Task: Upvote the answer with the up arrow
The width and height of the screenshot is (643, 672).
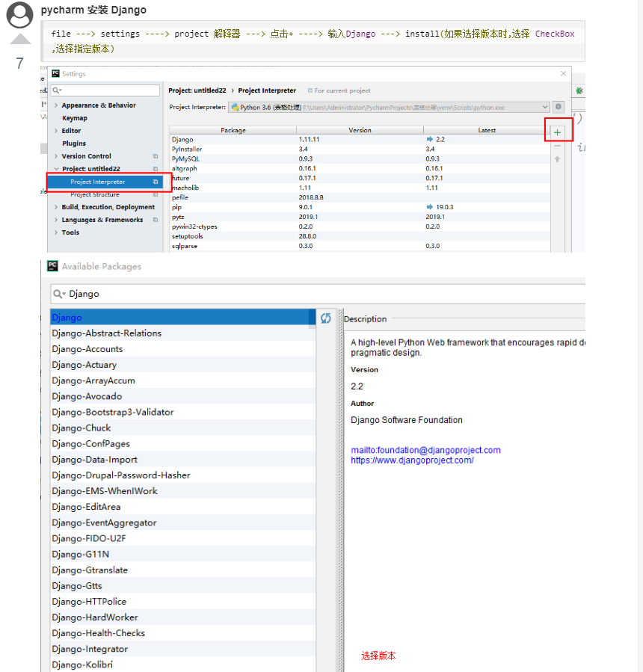Action: (x=20, y=39)
